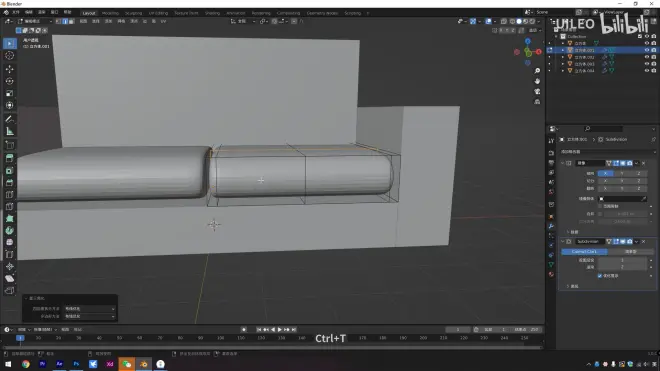Image resolution: width=660 pixels, height=371 pixels.
Task: Click the pan view hand icon
Action: pyautogui.click(x=537, y=81)
